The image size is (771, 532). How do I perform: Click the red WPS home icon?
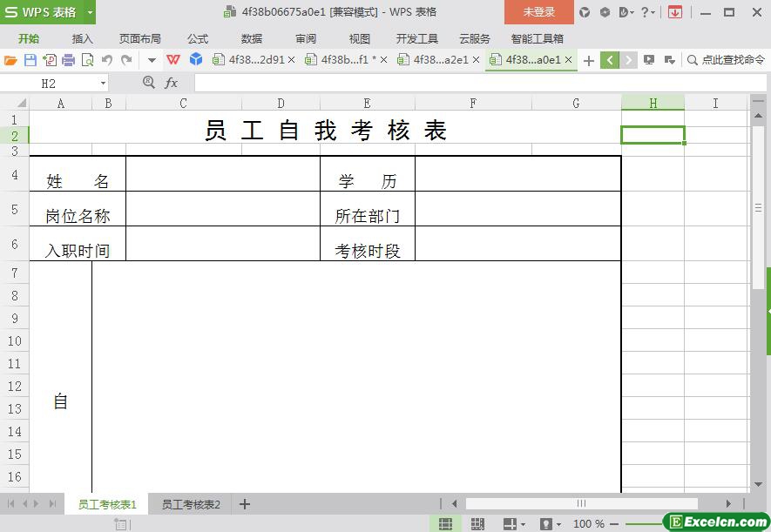click(x=173, y=60)
